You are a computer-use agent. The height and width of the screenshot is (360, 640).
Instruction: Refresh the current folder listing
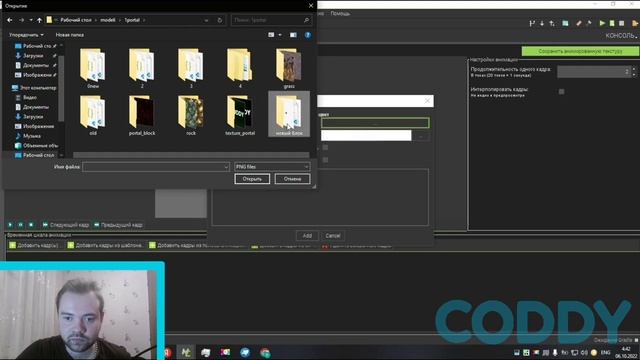click(x=220, y=20)
